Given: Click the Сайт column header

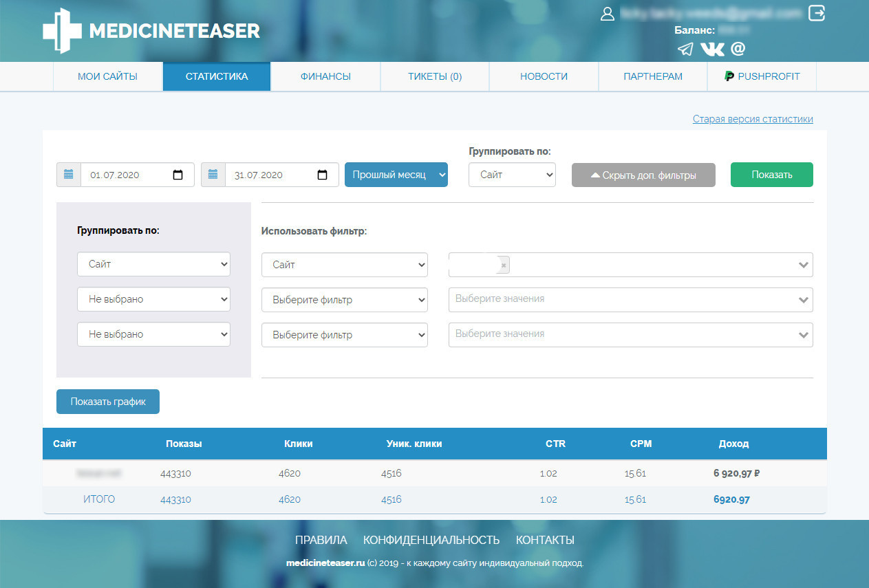Looking at the screenshot, I should [65, 444].
